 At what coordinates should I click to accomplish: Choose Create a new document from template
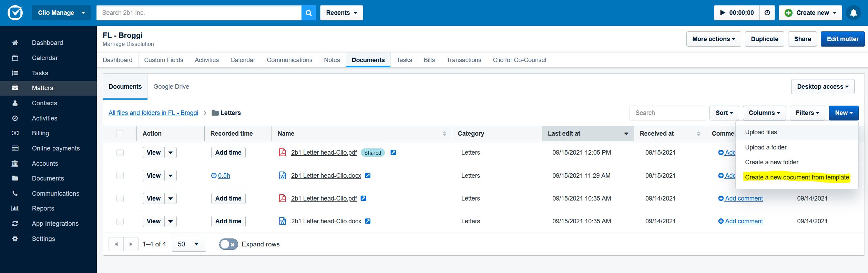click(x=797, y=177)
